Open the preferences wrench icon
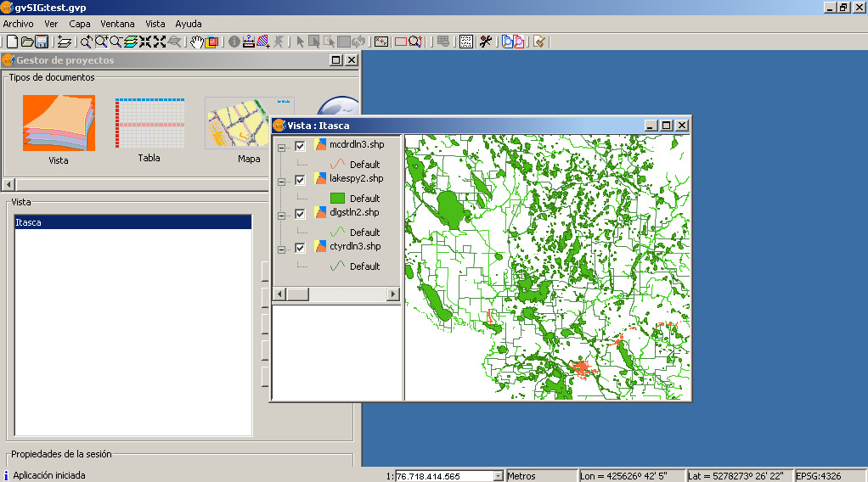 point(486,42)
